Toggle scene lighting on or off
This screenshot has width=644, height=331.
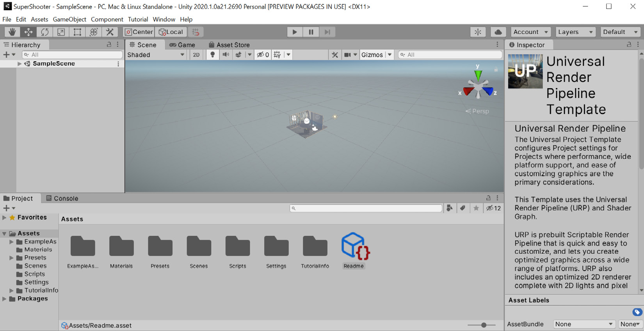point(212,55)
